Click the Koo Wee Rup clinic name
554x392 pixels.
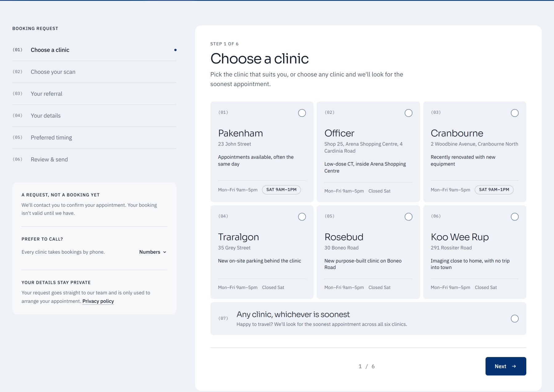[460, 237]
